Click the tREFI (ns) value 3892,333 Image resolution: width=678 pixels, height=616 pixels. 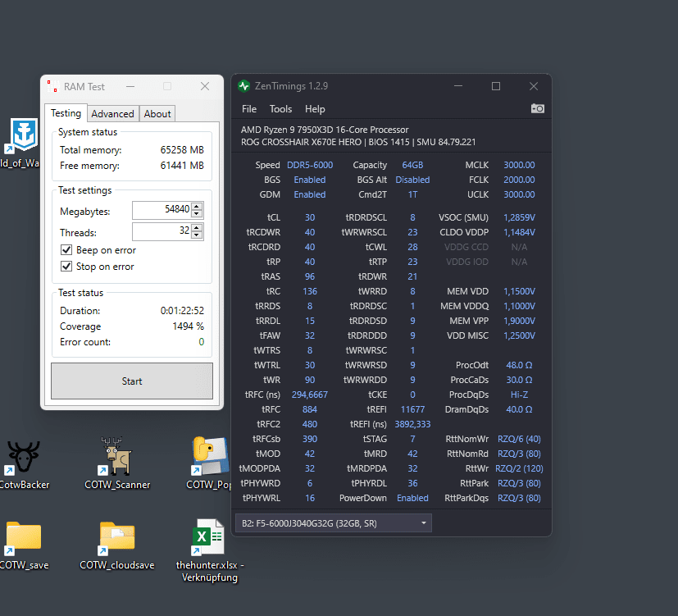413,424
